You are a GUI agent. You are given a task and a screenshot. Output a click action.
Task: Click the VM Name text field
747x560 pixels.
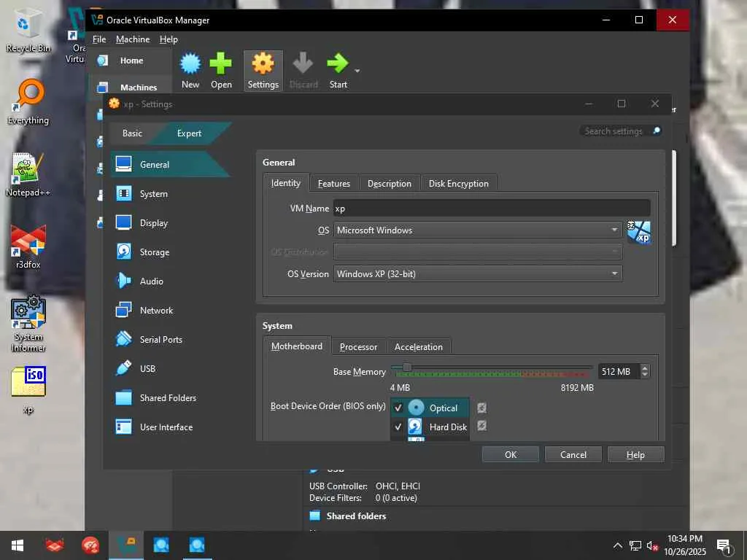pos(492,208)
